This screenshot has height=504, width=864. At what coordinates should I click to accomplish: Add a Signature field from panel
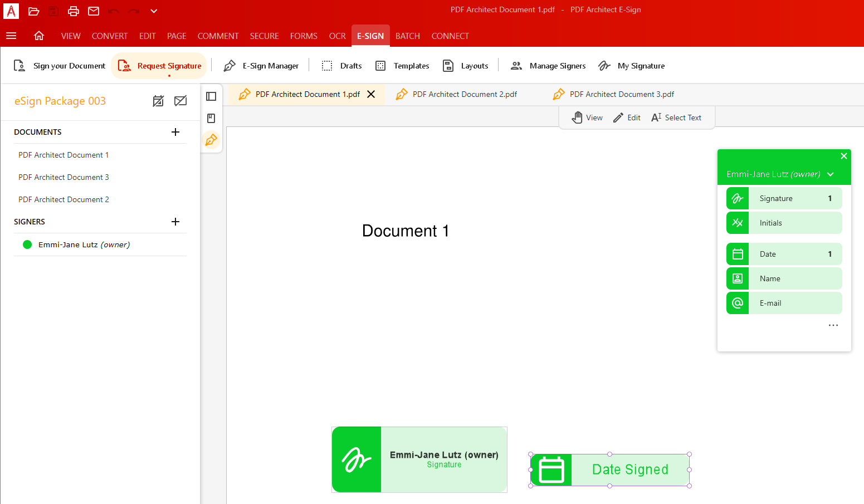[784, 198]
